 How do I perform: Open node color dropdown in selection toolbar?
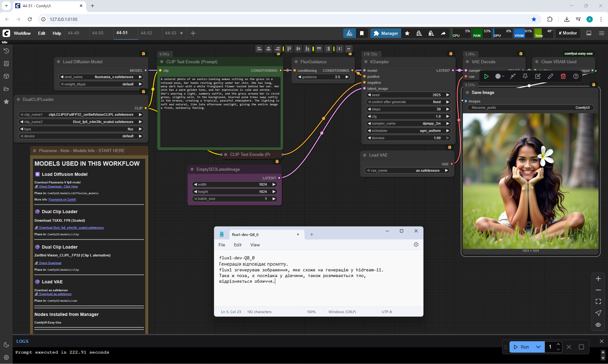click(499, 76)
